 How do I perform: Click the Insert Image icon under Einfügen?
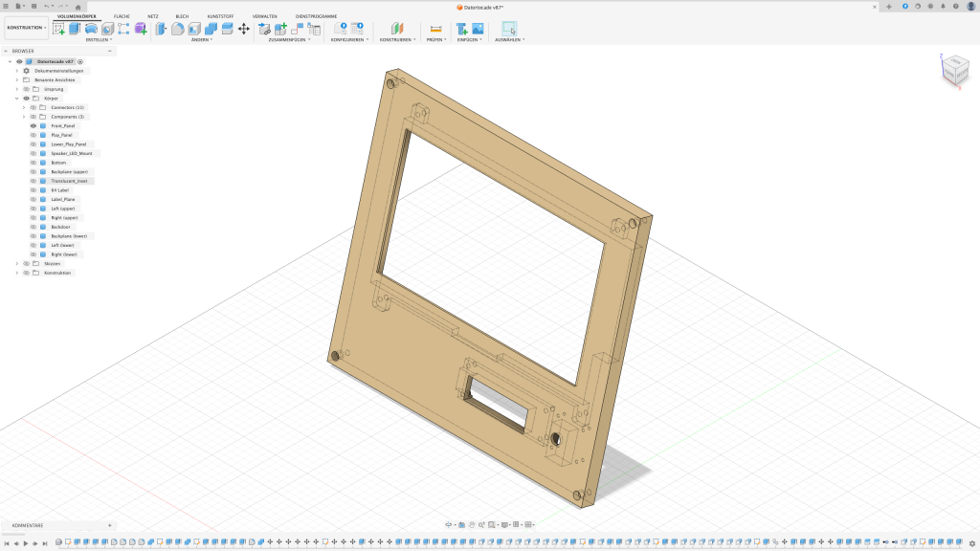tap(477, 29)
